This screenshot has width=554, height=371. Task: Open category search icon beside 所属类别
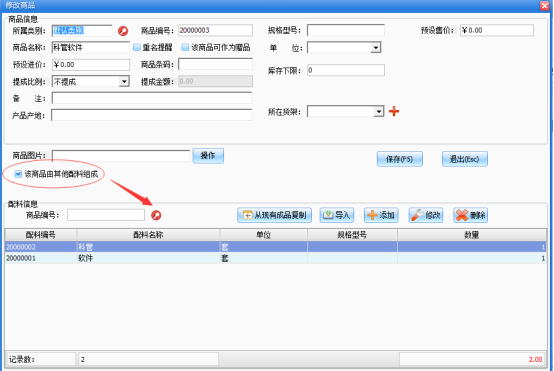point(123,31)
